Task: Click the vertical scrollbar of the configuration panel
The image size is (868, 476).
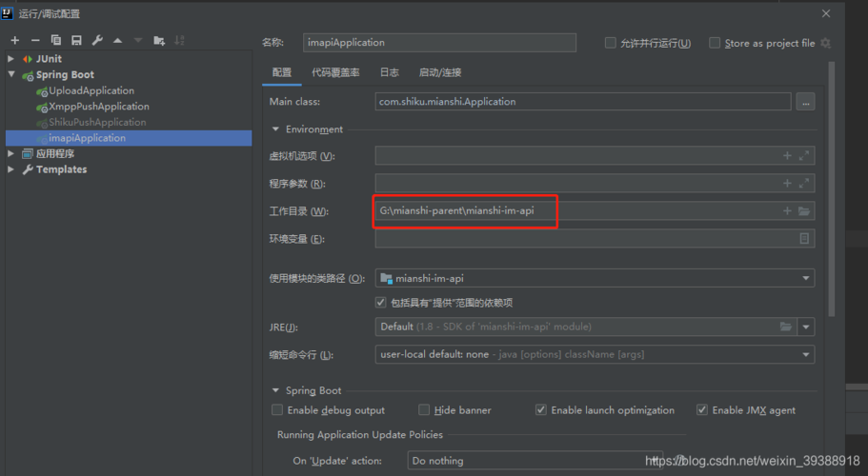Action: [832, 189]
